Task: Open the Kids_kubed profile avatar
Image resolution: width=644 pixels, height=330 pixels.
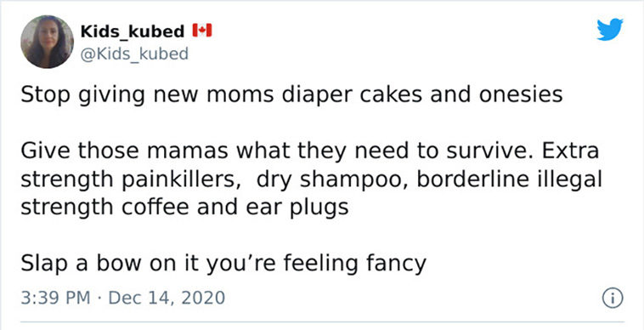Action: [48, 42]
